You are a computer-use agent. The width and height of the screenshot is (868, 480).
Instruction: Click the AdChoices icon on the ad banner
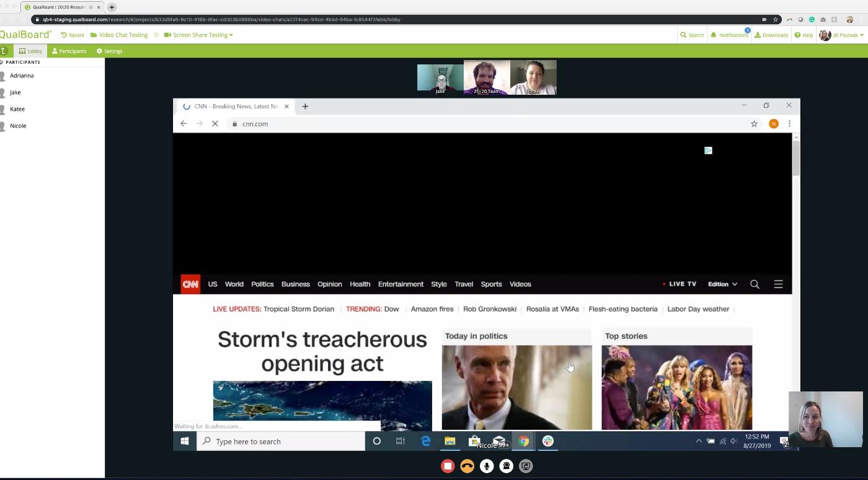click(x=708, y=151)
